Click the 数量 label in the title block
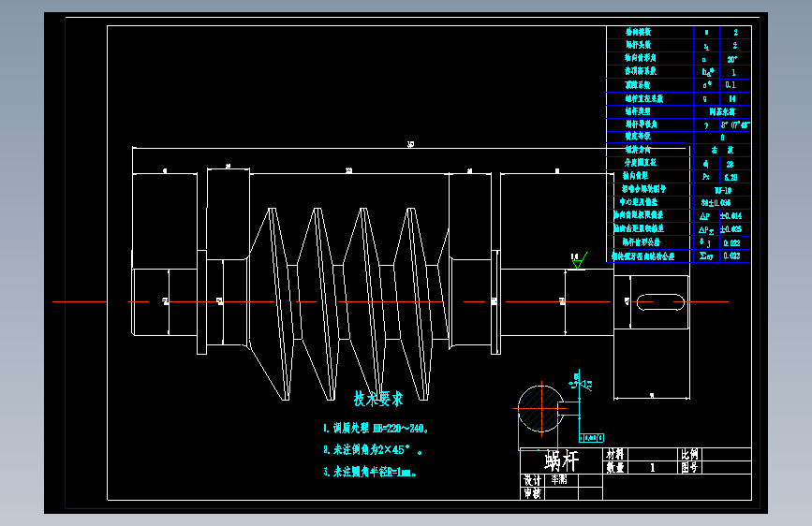The image size is (812, 526). pyautogui.click(x=615, y=467)
